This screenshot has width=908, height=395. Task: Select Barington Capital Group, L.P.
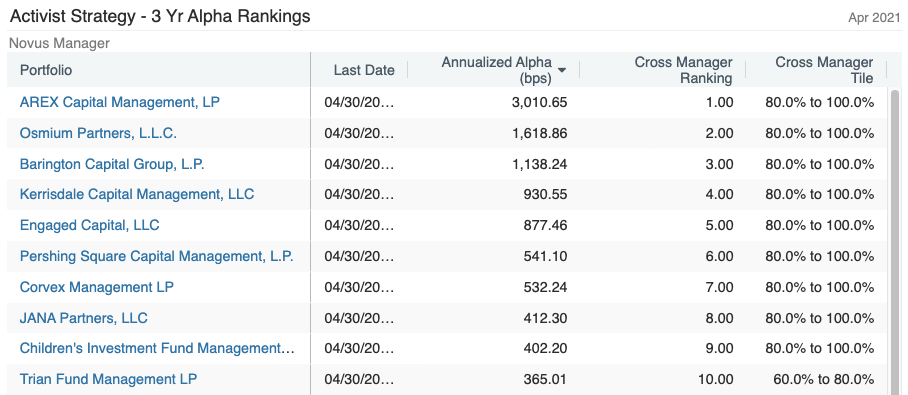pos(112,164)
